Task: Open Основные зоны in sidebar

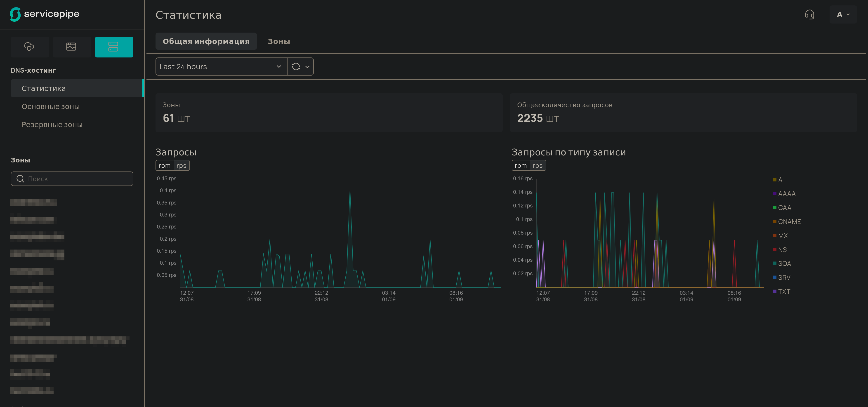Action: tap(51, 107)
